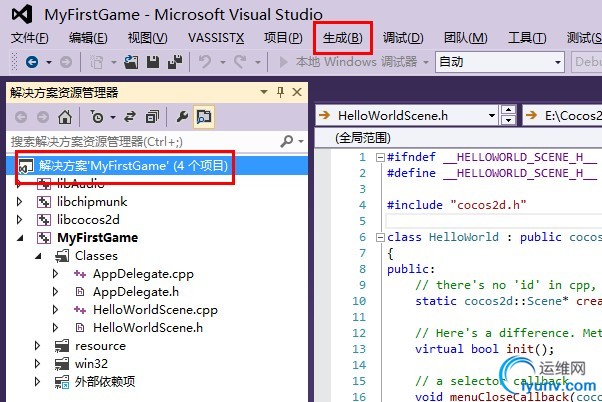Open the 团队(M) team menu
Screen dimensions: 602x402
(x=465, y=38)
